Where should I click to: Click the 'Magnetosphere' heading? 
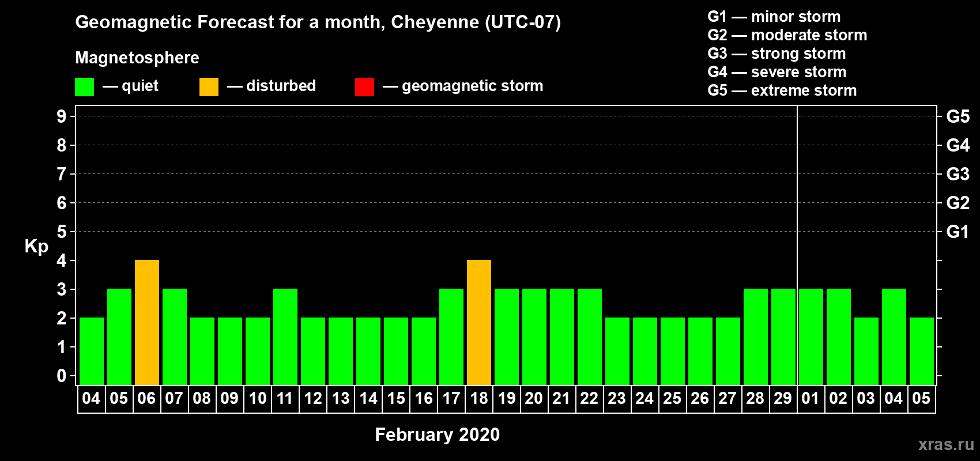137,58
